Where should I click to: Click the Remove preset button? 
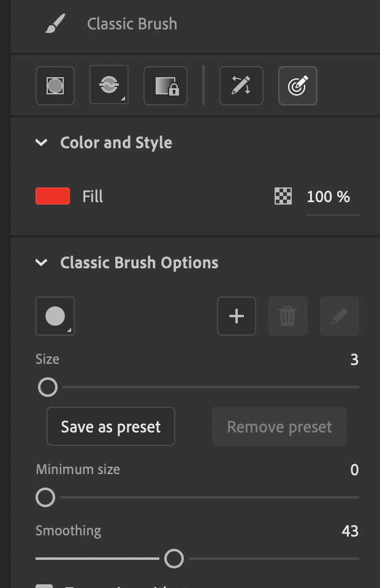pyautogui.click(x=279, y=426)
